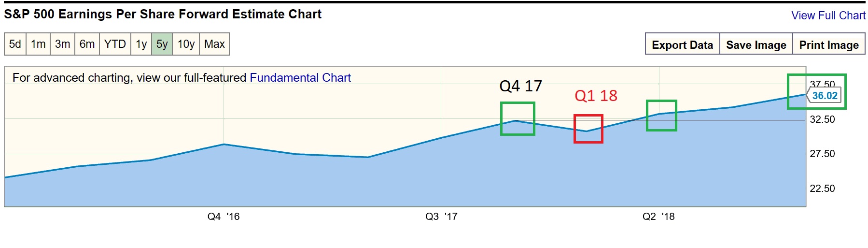Open the Fundamental Chart link
The height and width of the screenshot is (248, 868).
tap(300, 78)
